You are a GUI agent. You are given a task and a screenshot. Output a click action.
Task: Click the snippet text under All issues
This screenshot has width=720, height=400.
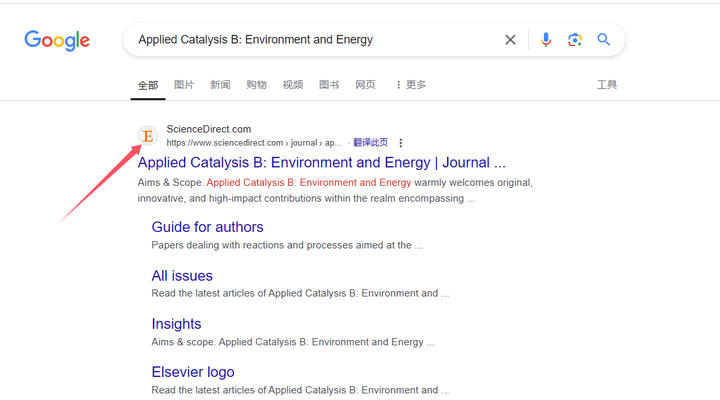tap(300, 293)
